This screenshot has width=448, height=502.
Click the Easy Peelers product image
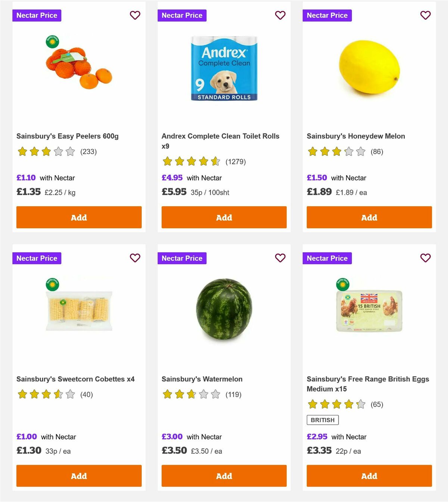coord(78,67)
